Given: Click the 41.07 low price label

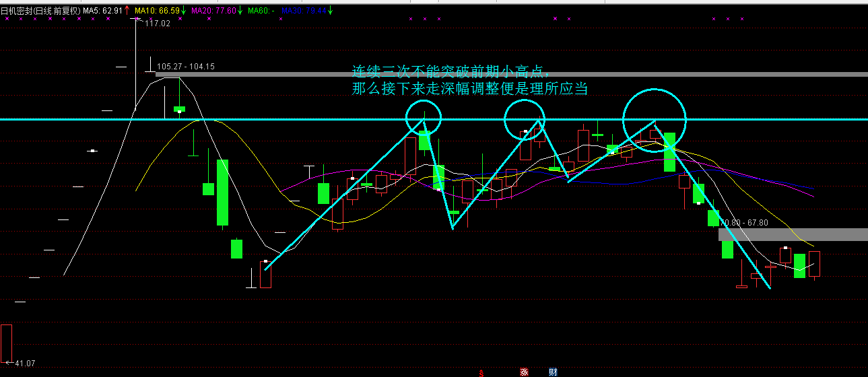Looking at the screenshot, I should click(x=24, y=364).
